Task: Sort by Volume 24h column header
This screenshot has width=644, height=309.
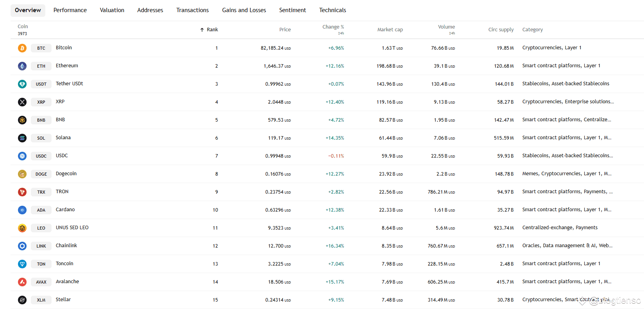Action: tap(446, 29)
